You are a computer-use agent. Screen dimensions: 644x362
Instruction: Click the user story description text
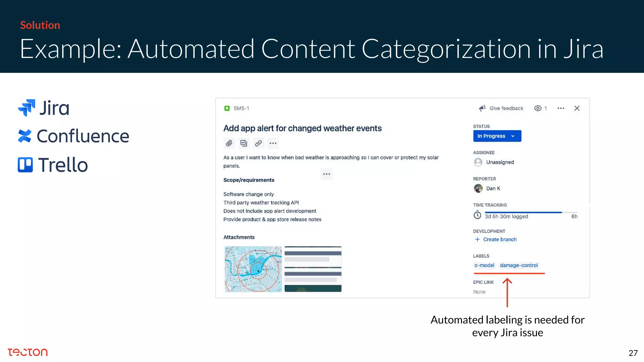pyautogui.click(x=331, y=162)
